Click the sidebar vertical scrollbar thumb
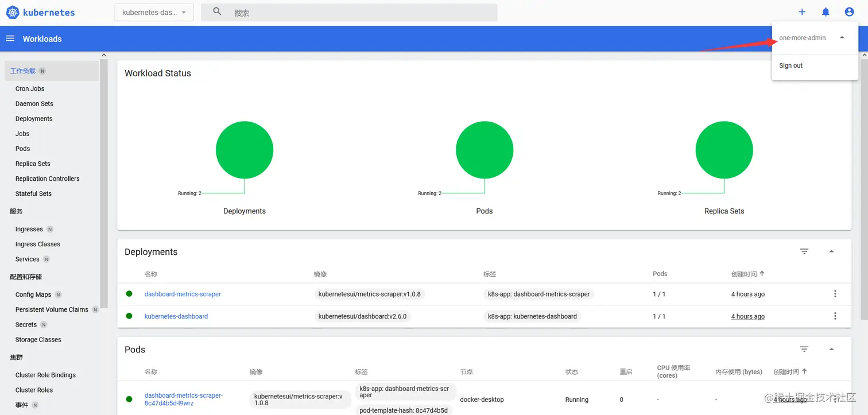Image resolution: width=868 pixels, height=415 pixels. (x=104, y=184)
